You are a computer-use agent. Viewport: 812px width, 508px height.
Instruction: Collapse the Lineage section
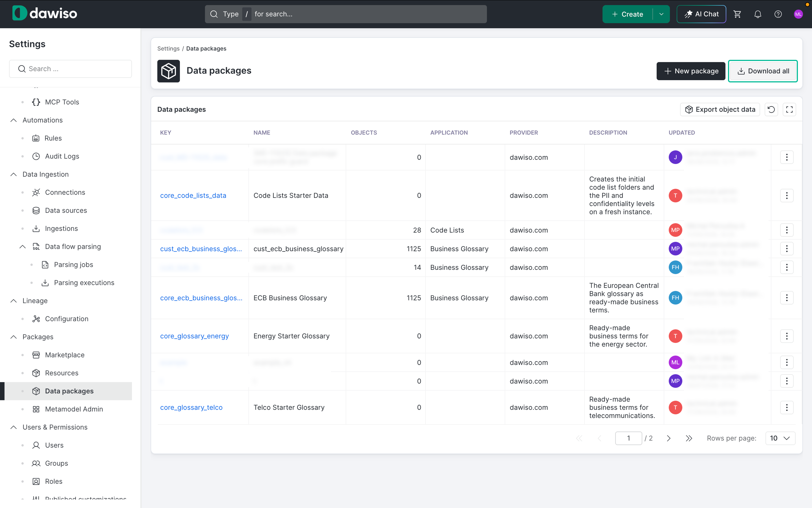14,301
